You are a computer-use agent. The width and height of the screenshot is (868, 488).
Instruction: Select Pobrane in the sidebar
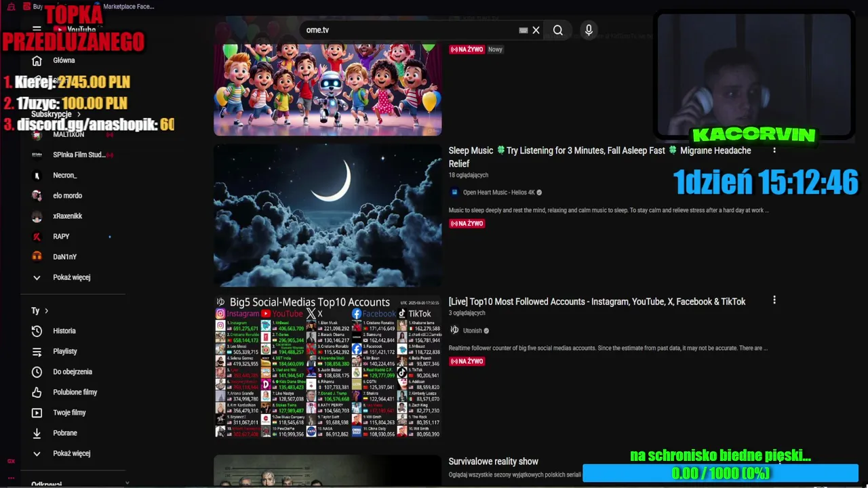[65, 432]
